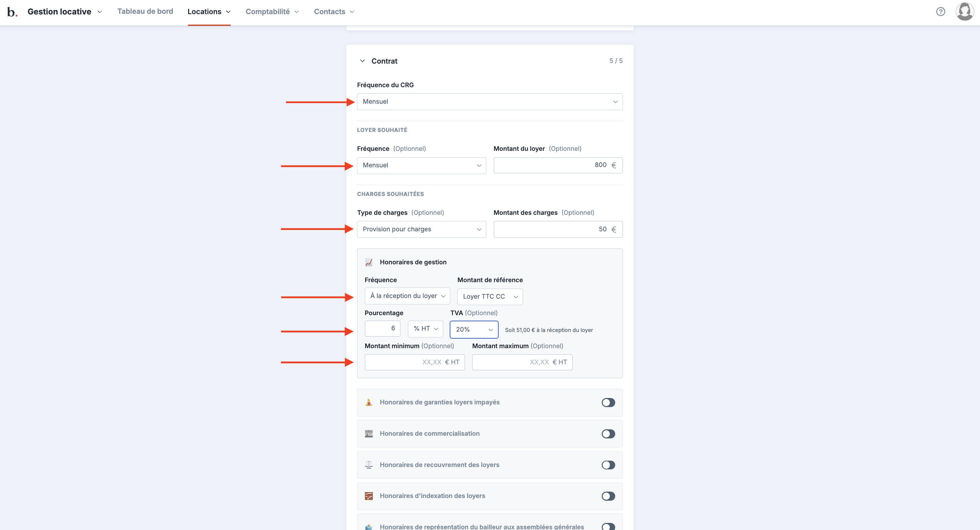Screen dimensions: 980x530
Task: Open the user avatar profile icon
Action: pyautogui.click(x=965, y=12)
